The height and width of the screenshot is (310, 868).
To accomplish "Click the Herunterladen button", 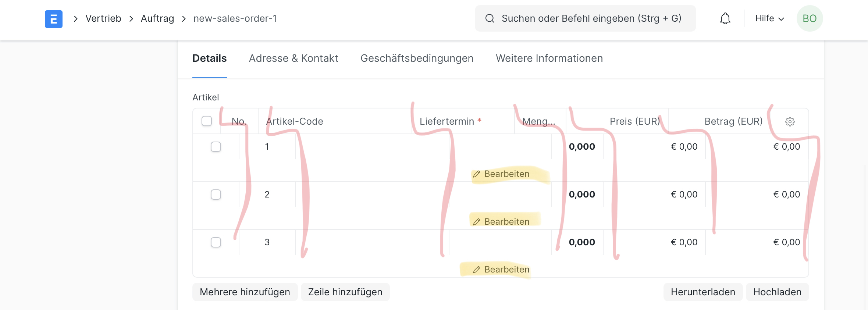I will coord(703,292).
